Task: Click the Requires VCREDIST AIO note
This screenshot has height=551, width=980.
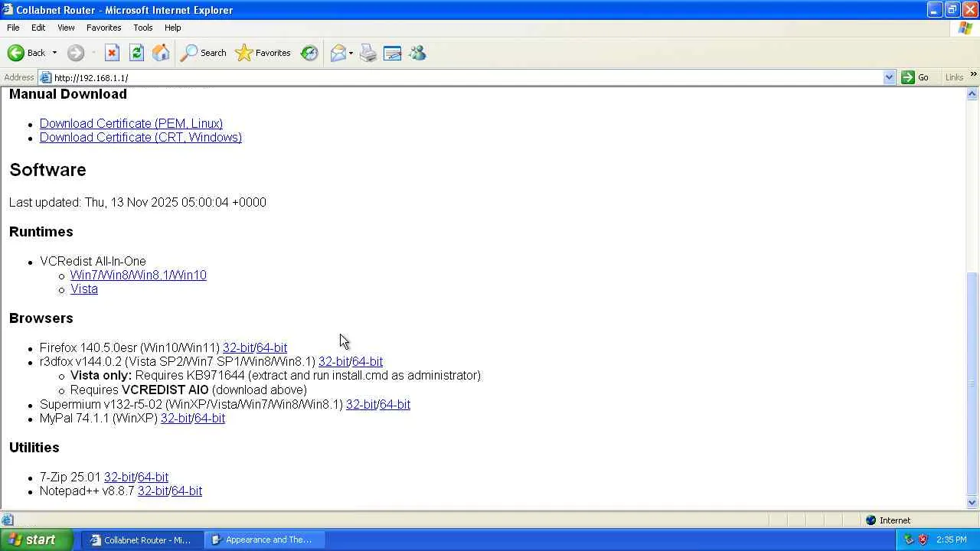Action: 188,390
